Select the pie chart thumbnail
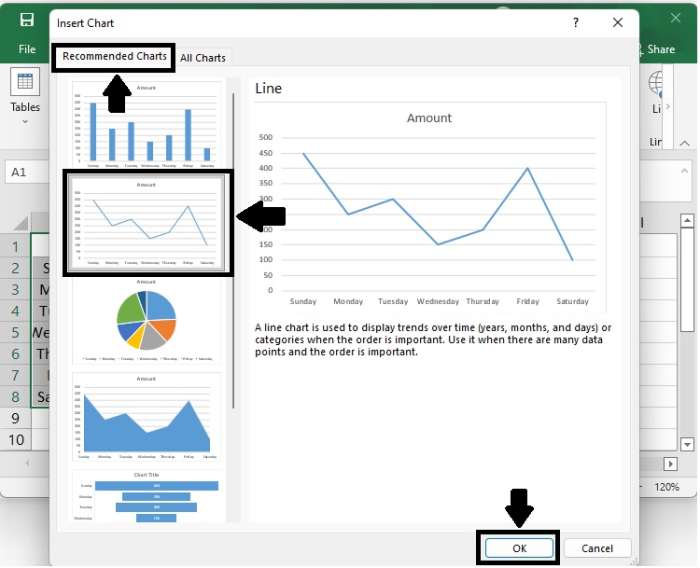 (146, 321)
